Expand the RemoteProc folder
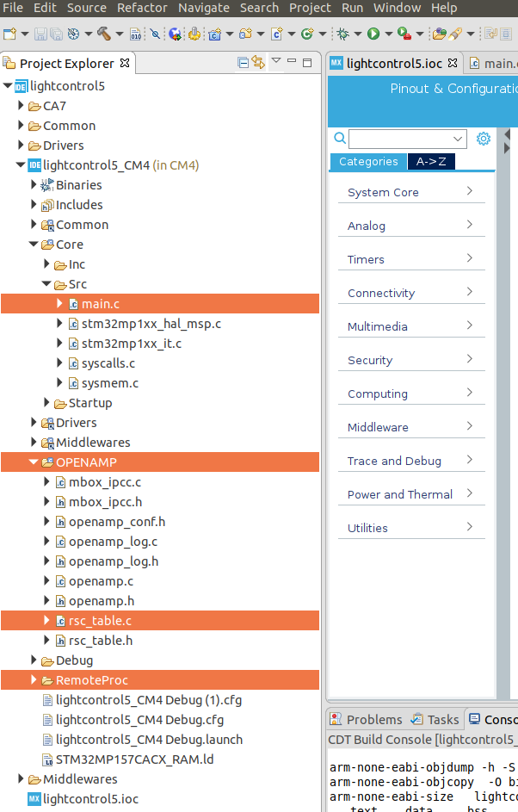The width and height of the screenshot is (518, 812). click(x=34, y=679)
